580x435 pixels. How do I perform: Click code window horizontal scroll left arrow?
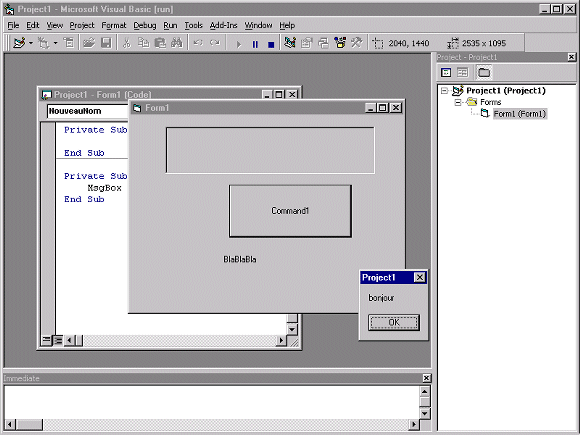tap(69, 340)
